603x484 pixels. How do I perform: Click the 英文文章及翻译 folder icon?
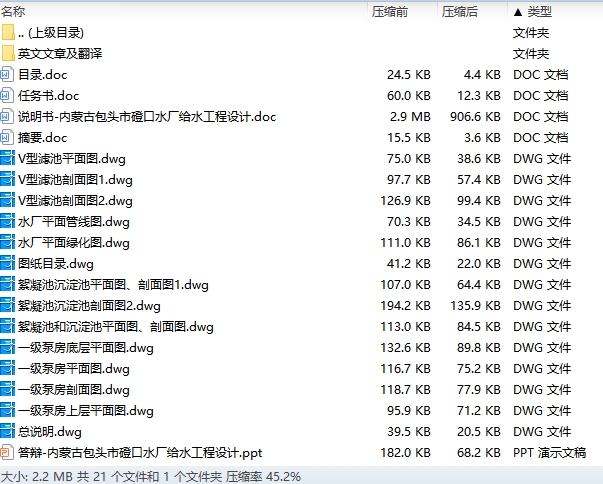pos(8,53)
